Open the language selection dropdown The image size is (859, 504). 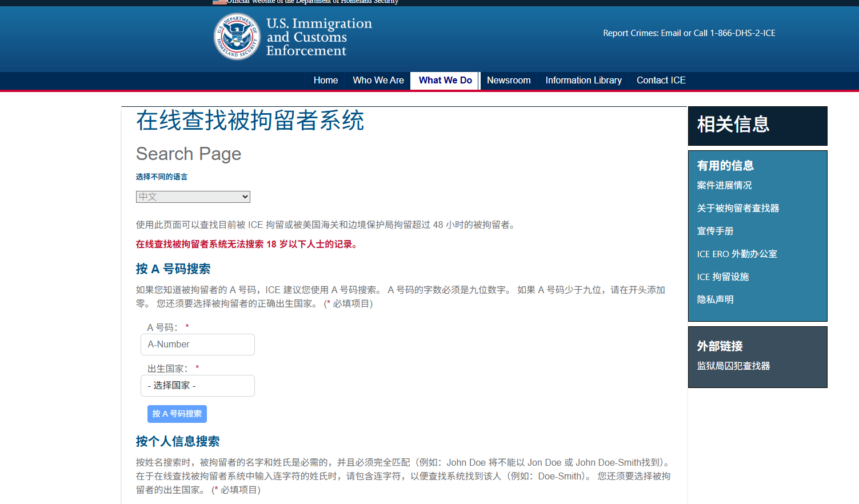point(193,197)
